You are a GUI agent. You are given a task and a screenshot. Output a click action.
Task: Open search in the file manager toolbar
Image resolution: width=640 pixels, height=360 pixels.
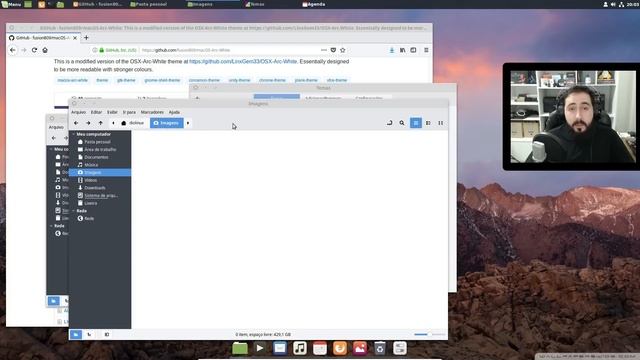(x=402, y=123)
